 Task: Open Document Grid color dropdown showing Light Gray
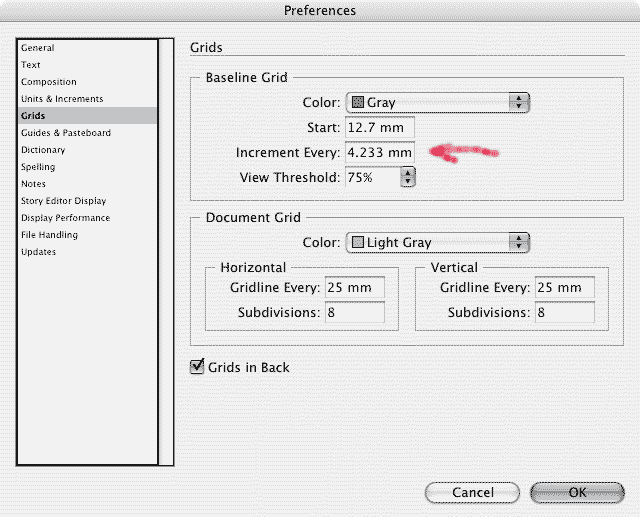pyautogui.click(x=438, y=243)
